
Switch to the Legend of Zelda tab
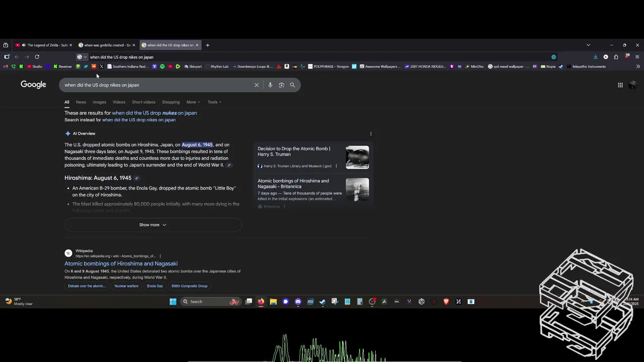coord(44,45)
